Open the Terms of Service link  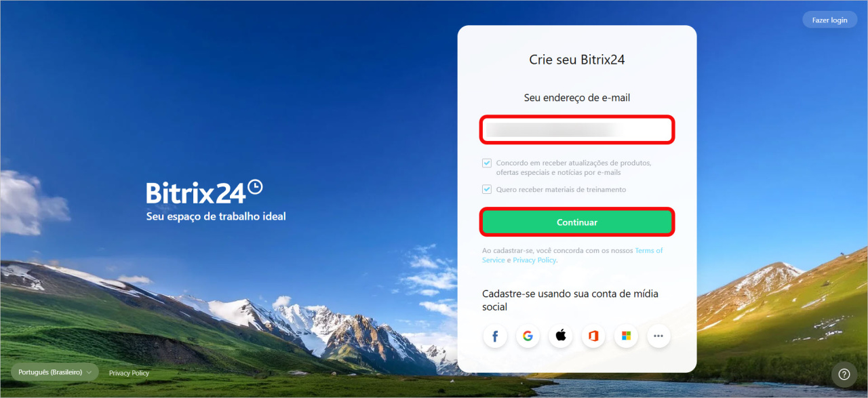(x=572, y=255)
